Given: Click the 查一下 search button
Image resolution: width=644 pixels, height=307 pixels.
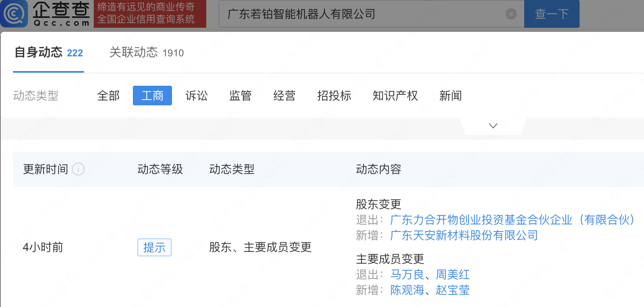Looking at the screenshot, I should 551,14.
